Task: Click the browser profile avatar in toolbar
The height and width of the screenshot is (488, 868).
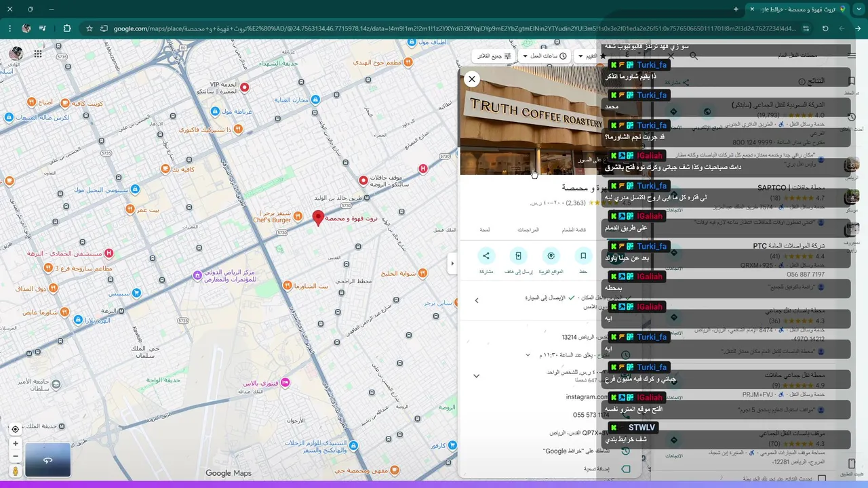Action: pos(26,28)
